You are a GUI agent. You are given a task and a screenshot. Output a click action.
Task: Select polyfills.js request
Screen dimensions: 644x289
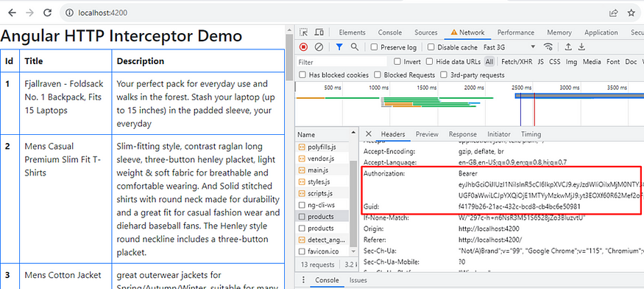[322, 147]
